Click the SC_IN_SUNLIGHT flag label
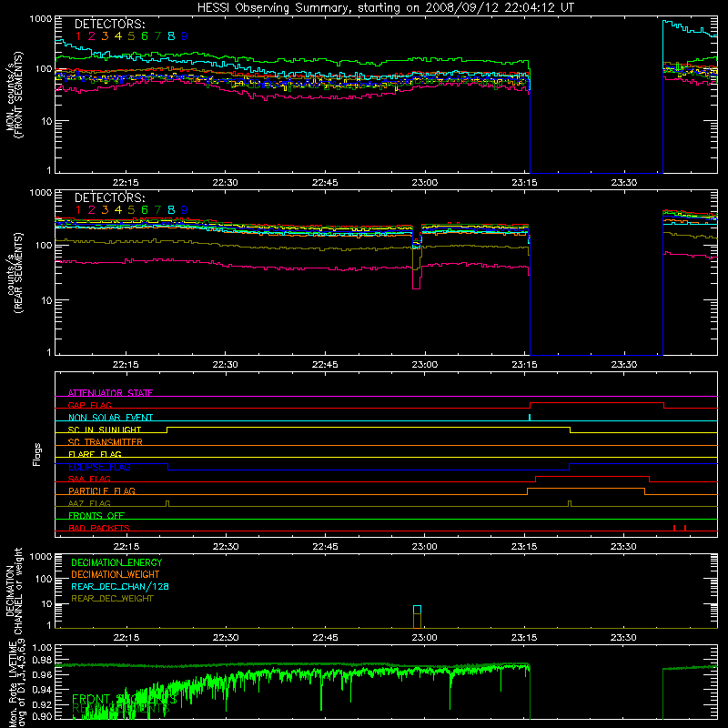The image size is (728, 728). (x=105, y=430)
